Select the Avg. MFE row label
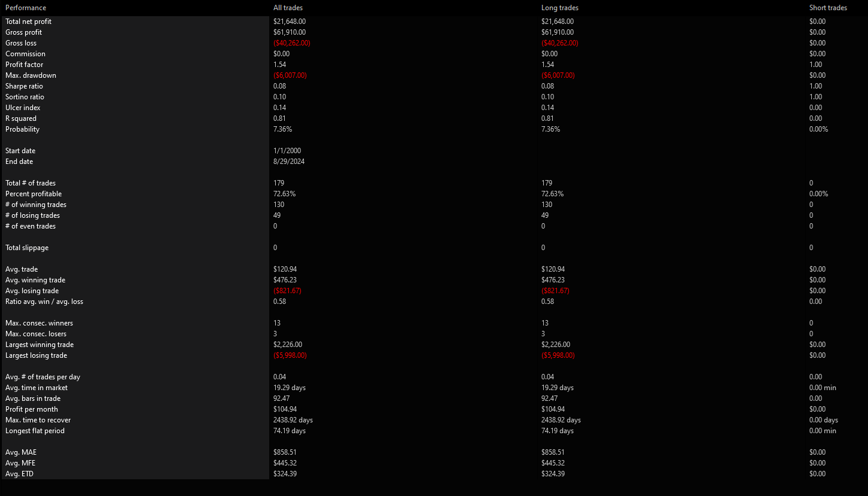 pyautogui.click(x=21, y=463)
